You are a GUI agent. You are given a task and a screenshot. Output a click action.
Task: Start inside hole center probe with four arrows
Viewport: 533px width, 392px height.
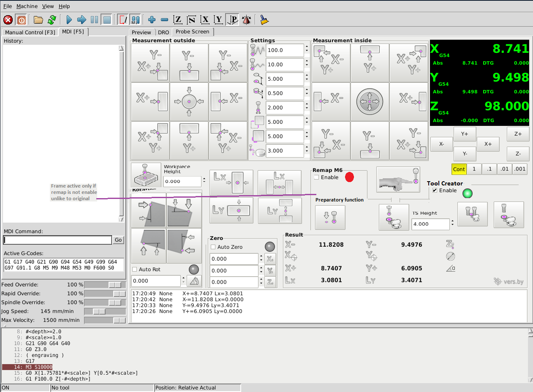click(370, 102)
